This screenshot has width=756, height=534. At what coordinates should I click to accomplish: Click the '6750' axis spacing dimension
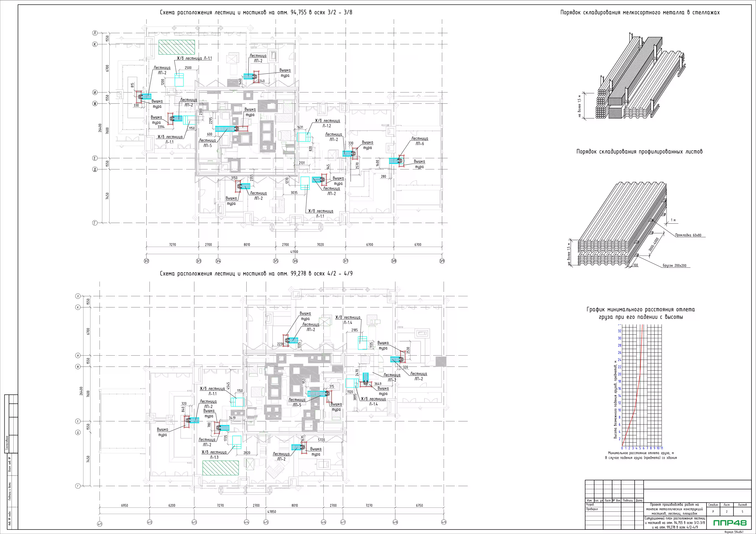tap(419, 505)
